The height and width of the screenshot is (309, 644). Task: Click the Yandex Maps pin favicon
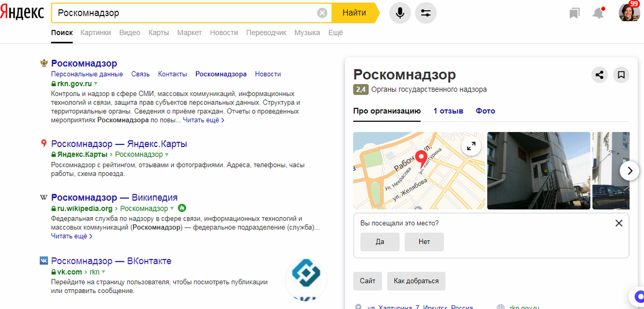click(x=43, y=144)
